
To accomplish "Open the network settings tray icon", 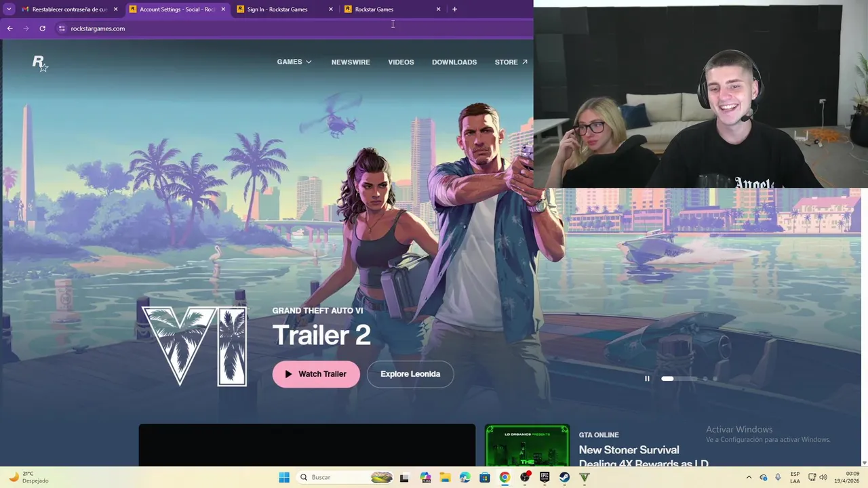I will [812, 477].
